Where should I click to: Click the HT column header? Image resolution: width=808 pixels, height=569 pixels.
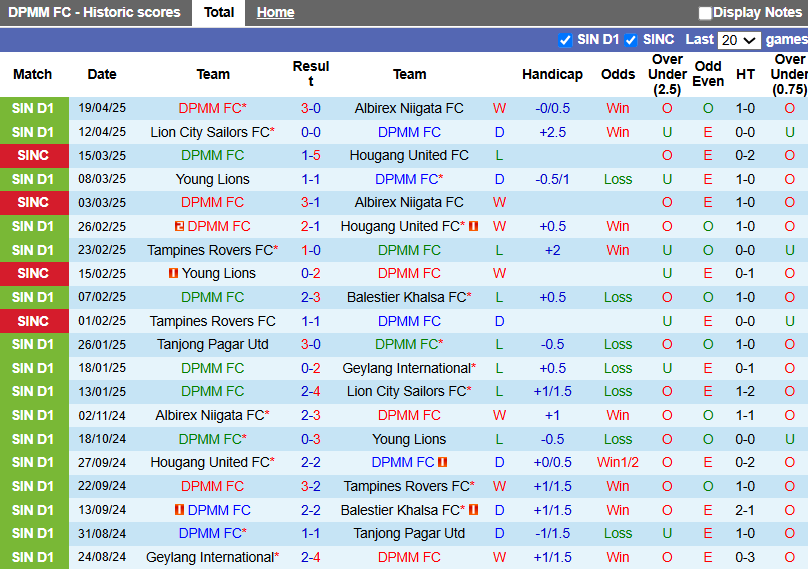click(745, 74)
